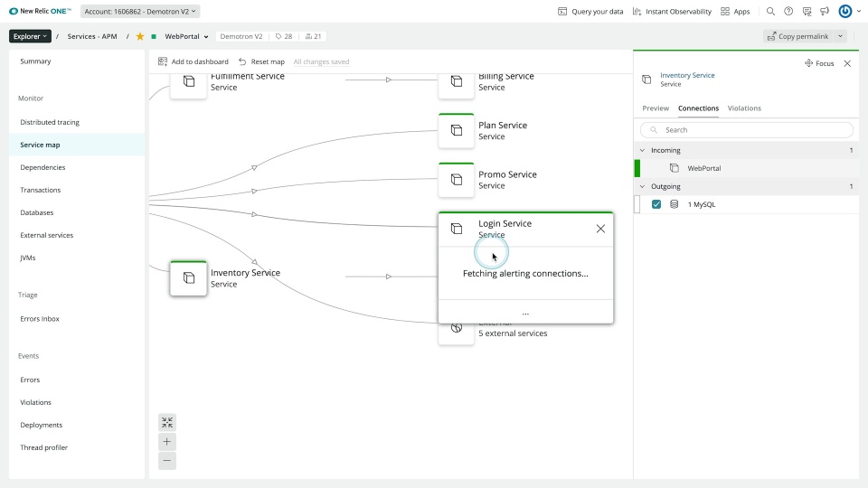Select WebPortal incoming connection
This screenshot has width=868, height=488.
746,168
